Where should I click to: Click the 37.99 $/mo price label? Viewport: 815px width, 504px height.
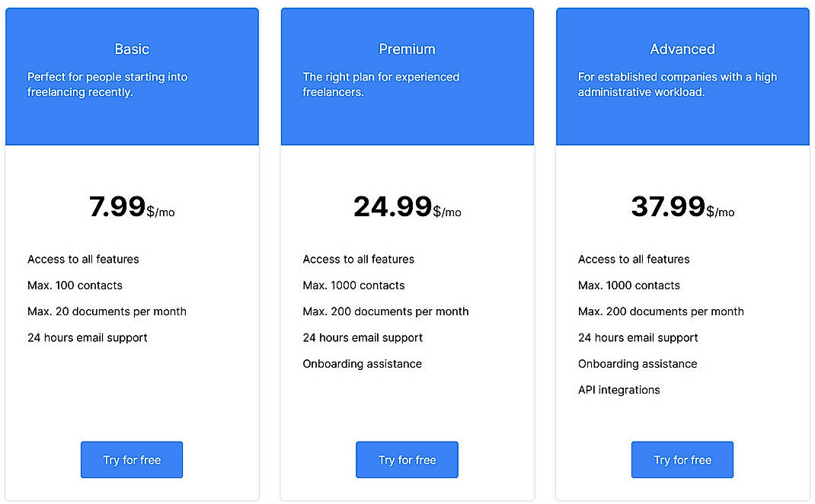682,207
